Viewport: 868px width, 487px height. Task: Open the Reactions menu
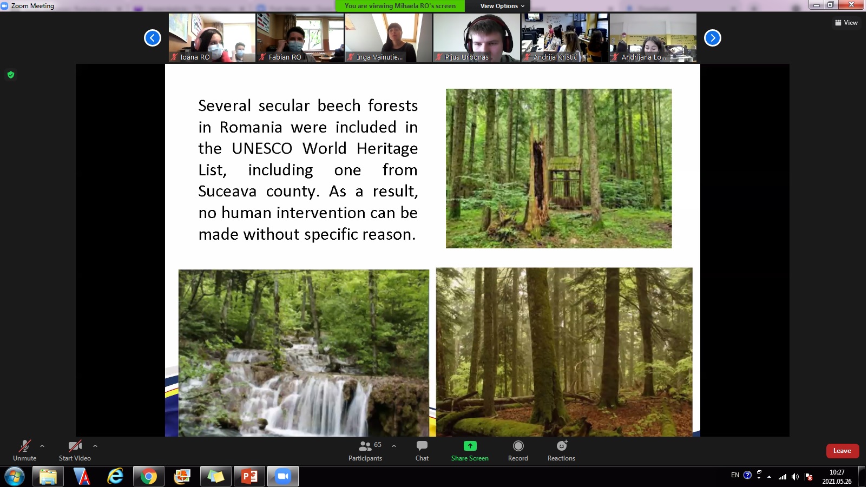coord(561,450)
